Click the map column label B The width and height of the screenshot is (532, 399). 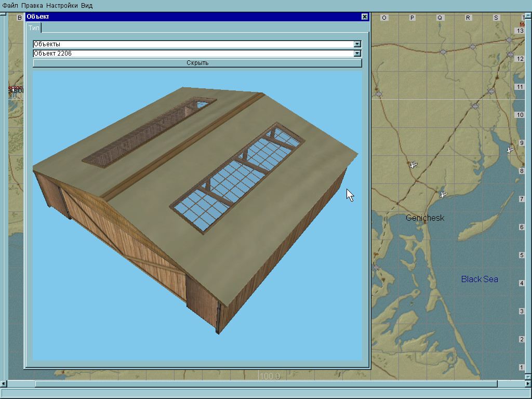click(x=20, y=18)
